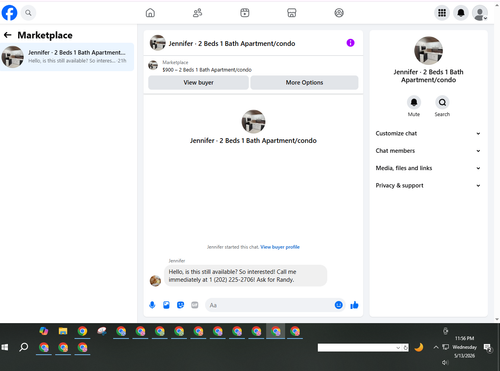Viewport: 500px width, 371px height.
Task: Open the Groups tab icon
Action: (x=339, y=13)
